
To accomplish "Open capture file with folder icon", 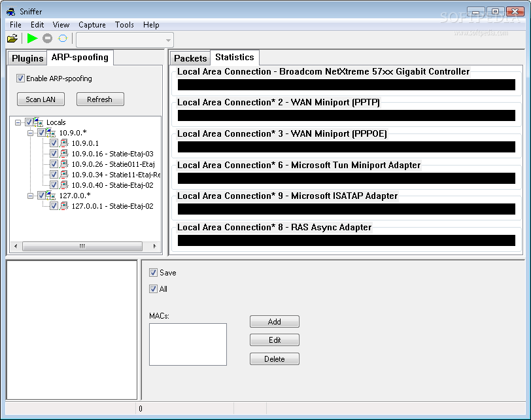I will (x=12, y=39).
